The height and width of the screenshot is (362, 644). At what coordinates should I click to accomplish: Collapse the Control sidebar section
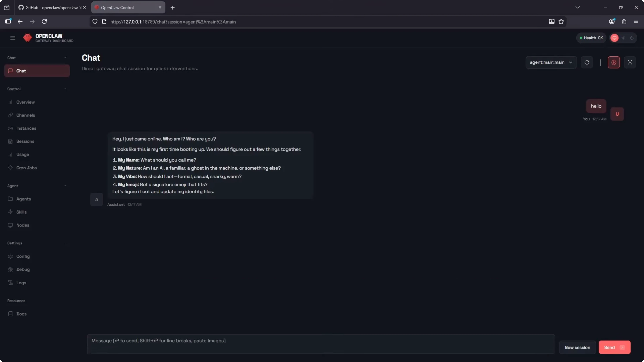click(x=65, y=89)
